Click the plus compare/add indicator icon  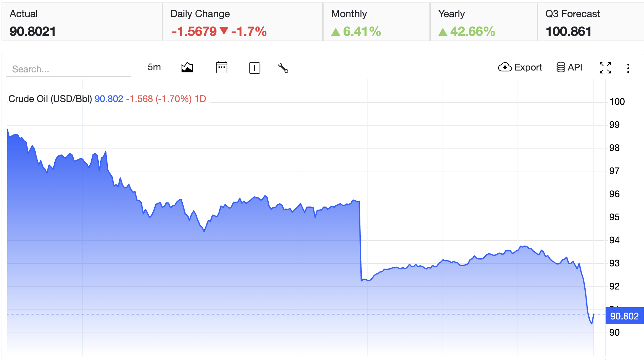(x=255, y=68)
